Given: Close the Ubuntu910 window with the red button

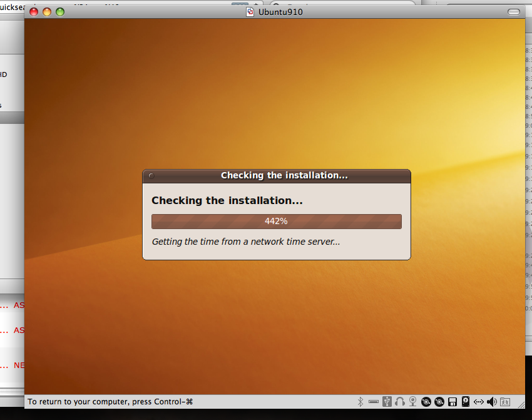Looking at the screenshot, I should click(x=34, y=13).
